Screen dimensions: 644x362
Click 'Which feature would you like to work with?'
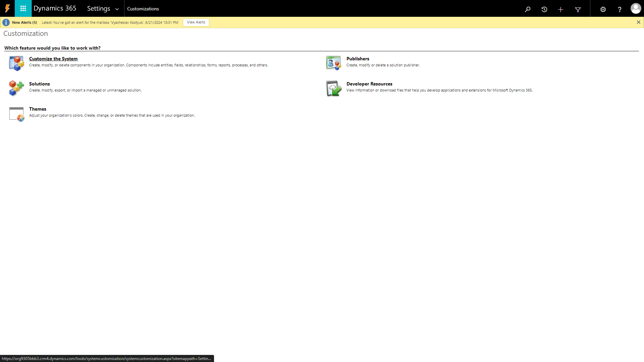[52, 48]
